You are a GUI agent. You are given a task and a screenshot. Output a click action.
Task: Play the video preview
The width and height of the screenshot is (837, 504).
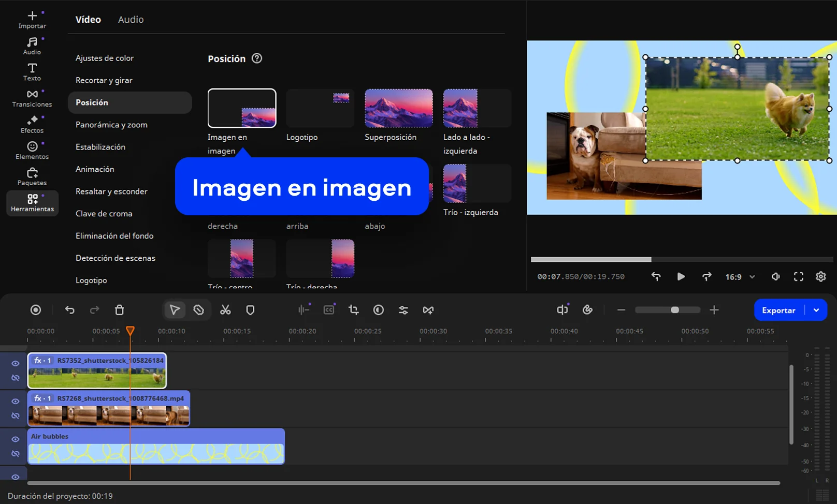(681, 277)
